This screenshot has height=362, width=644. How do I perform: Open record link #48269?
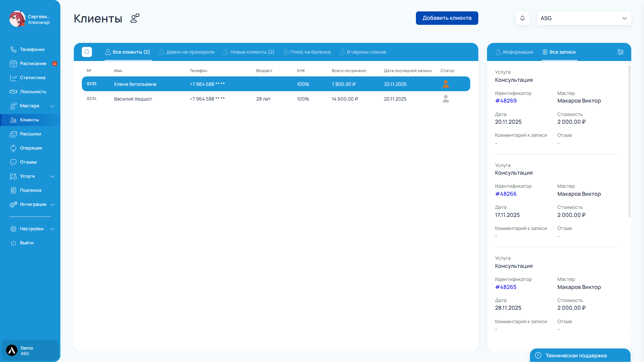click(506, 101)
